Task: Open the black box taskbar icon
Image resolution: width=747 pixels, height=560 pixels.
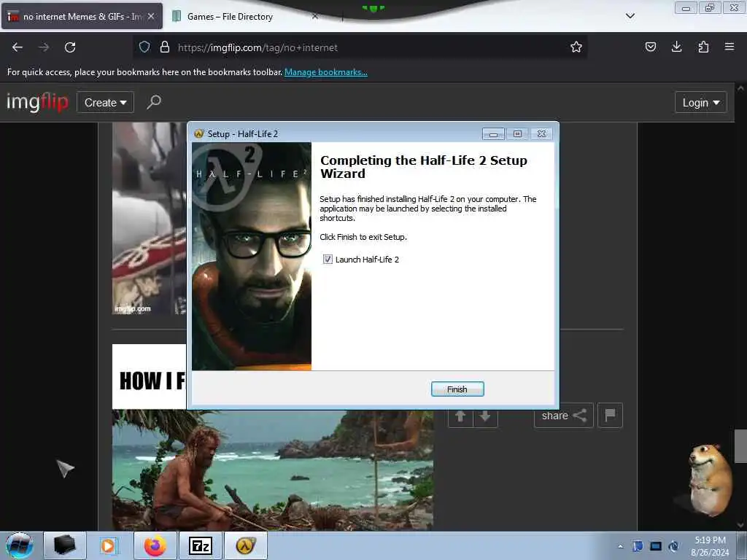Action: (65, 545)
